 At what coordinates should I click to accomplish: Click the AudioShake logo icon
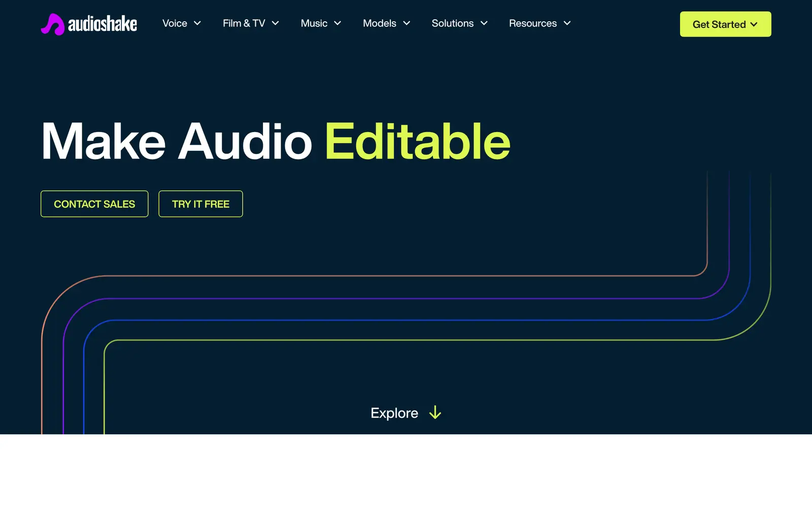[53, 24]
